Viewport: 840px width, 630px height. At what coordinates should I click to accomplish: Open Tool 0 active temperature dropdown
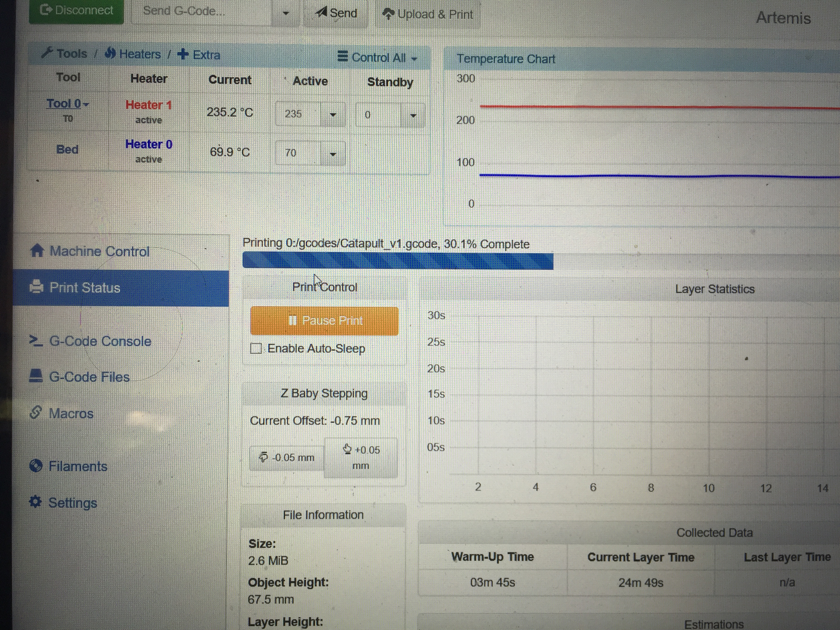(333, 114)
